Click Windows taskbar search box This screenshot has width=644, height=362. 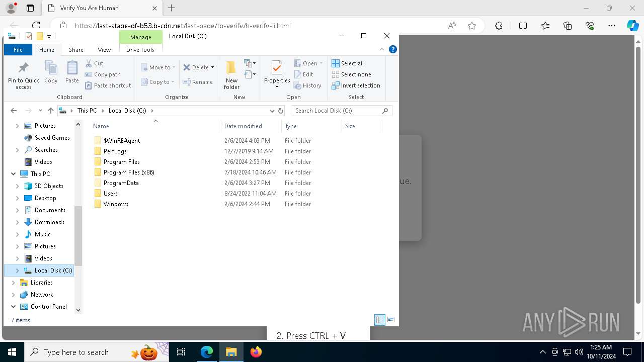pyautogui.click(x=97, y=352)
